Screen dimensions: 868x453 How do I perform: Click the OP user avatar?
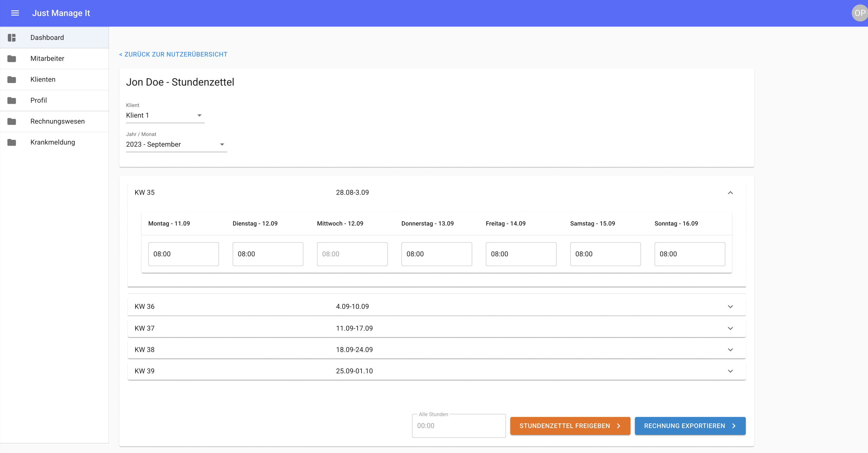(x=859, y=13)
